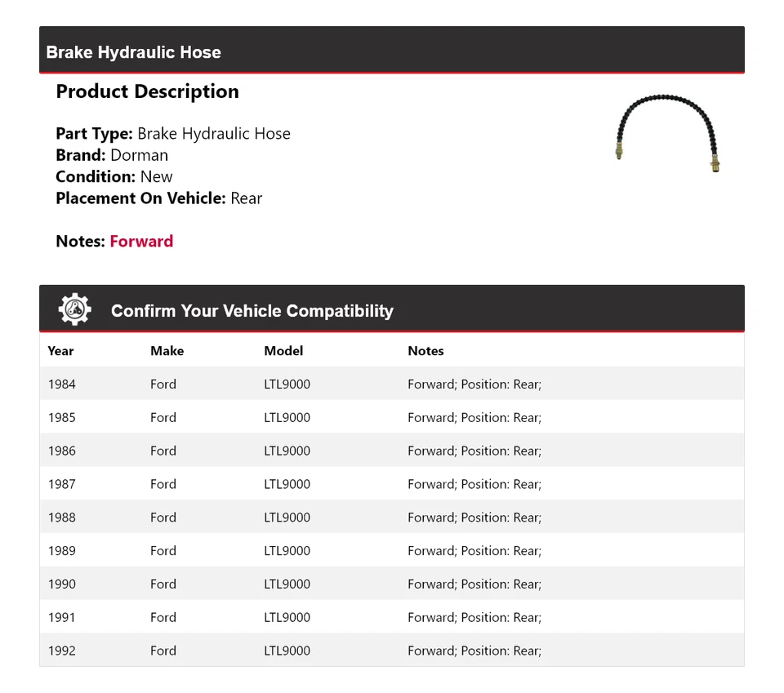Click the Part Type Brake Hydraulic Hose text
Image resolution: width=784 pixels, height=693 pixels.
(214, 133)
